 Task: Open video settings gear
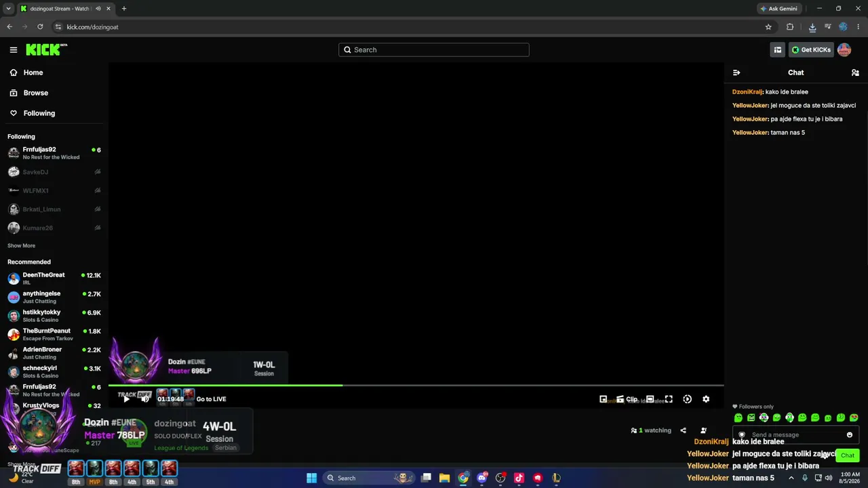(706, 399)
